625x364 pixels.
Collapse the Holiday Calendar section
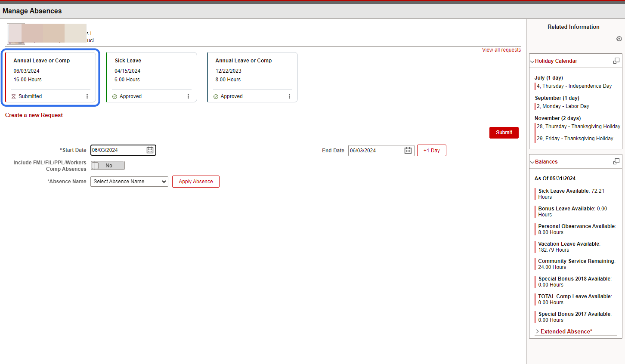(532, 62)
